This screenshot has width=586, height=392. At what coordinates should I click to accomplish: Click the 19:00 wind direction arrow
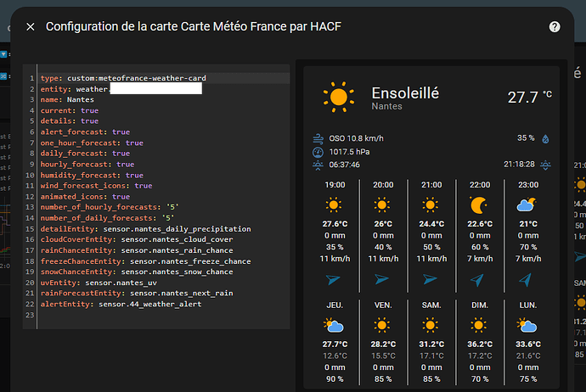tap(333, 279)
